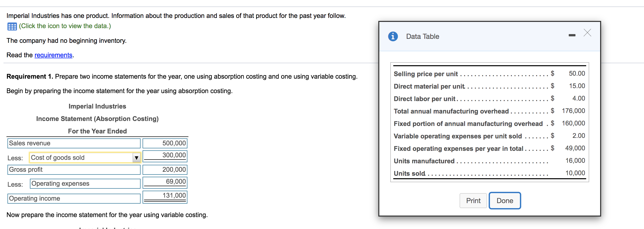Close the Data Table popup window
This screenshot has height=229, width=644.
[x=587, y=33]
